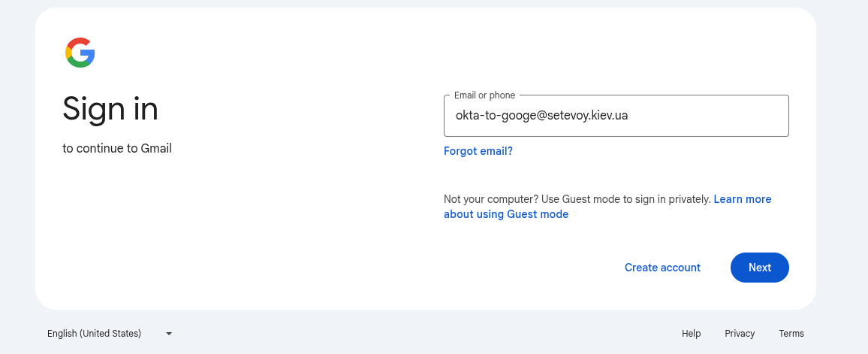The height and width of the screenshot is (354, 868).
Task: Click the "Create account" button
Action: pos(662,268)
